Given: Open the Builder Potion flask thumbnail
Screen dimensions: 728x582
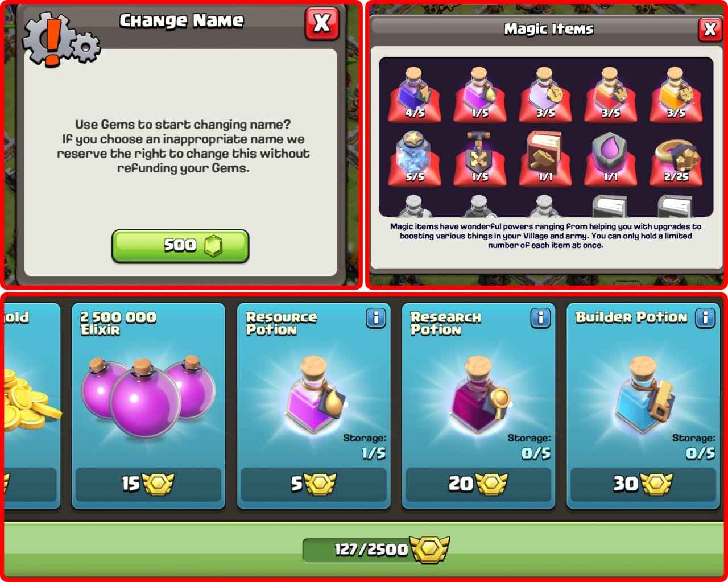Looking at the screenshot, I should point(643,394).
